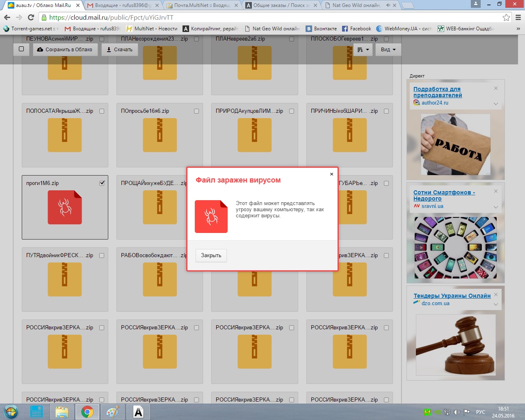525x420 pixels.
Task: Close the author24.ru ad with X
Action: 496,88
